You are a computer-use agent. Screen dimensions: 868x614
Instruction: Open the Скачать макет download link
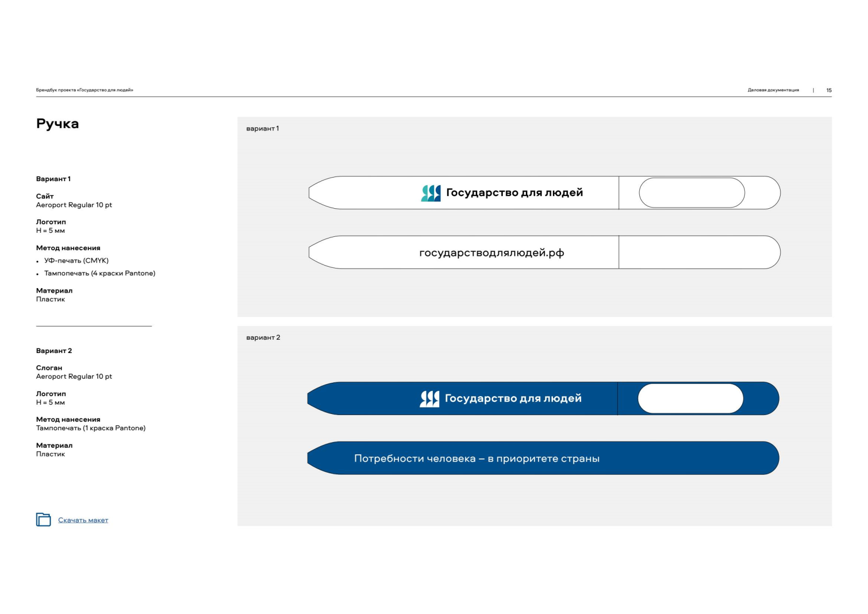click(x=83, y=520)
